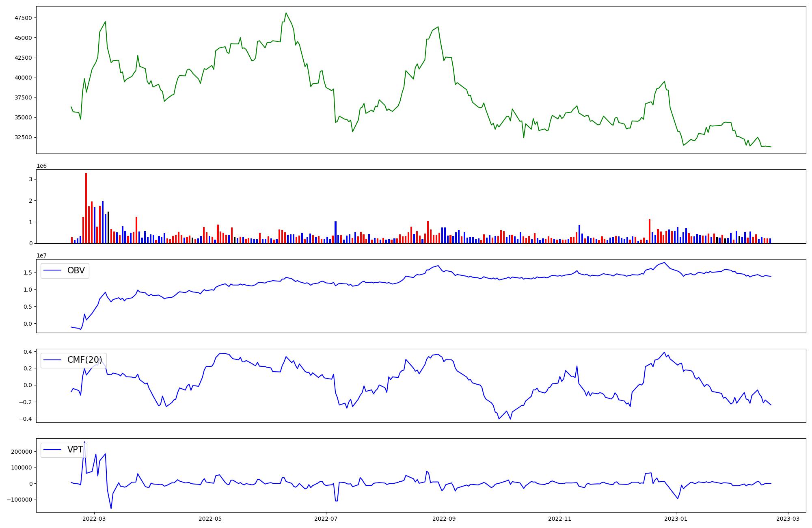This screenshot has width=812, height=528.
Task: Click the VPT legend entry
Action: pyautogui.click(x=75, y=450)
